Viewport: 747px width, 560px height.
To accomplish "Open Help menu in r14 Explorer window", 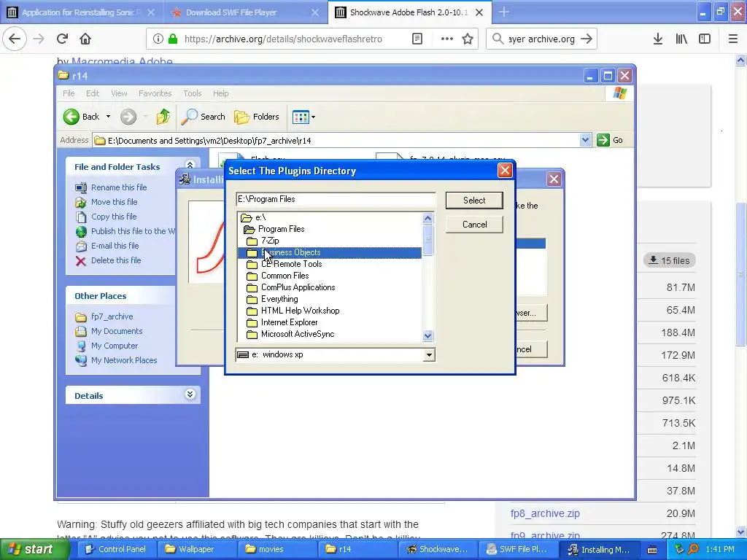I will click(220, 93).
